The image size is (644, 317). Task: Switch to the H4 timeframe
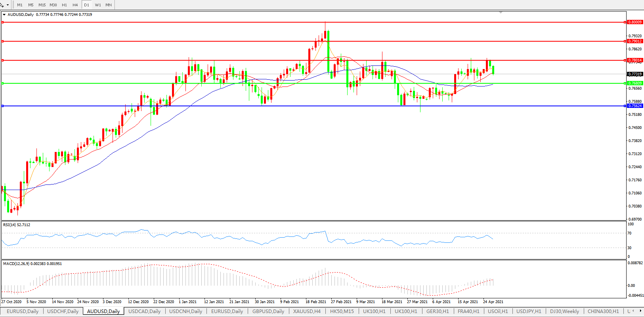click(75, 5)
